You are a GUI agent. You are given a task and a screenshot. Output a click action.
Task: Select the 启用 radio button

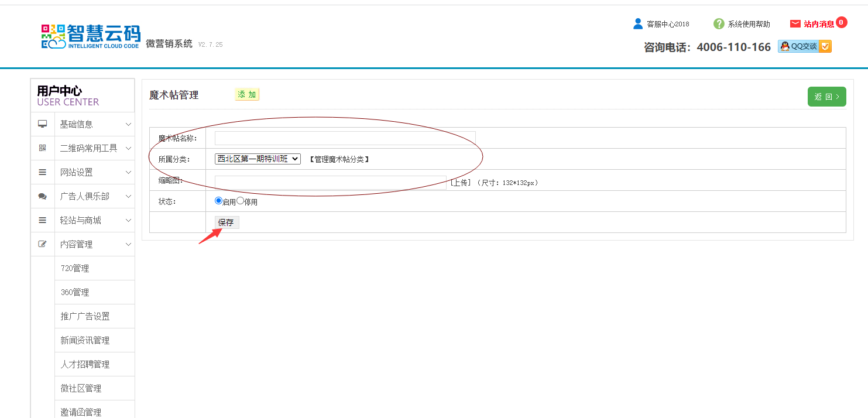(x=219, y=201)
